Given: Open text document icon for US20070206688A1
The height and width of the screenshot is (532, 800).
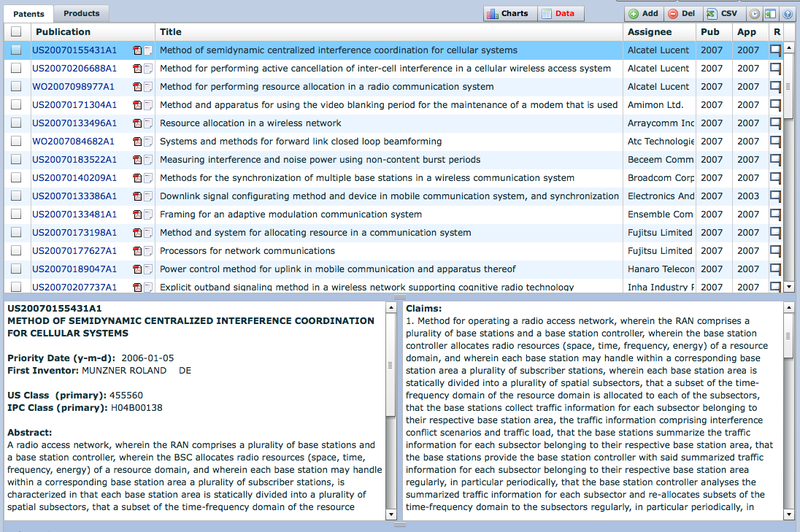Looking at the screenshot, I should pyautogui.click(x=148, y=69).
